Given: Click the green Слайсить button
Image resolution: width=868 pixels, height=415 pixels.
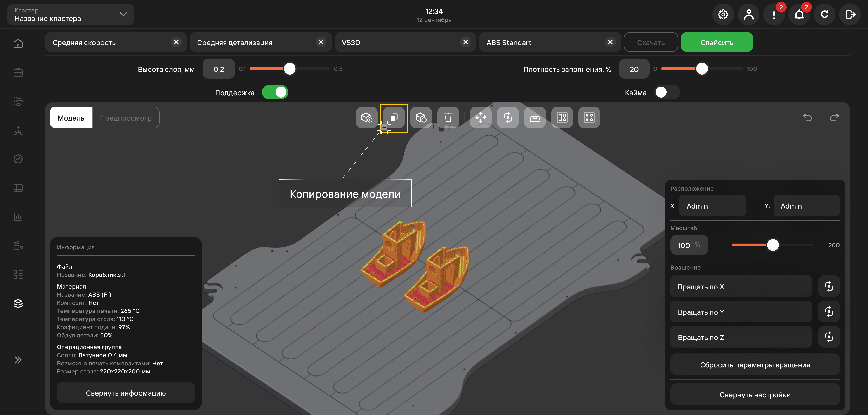Looking at the screenshot, I should click(717, 42).
